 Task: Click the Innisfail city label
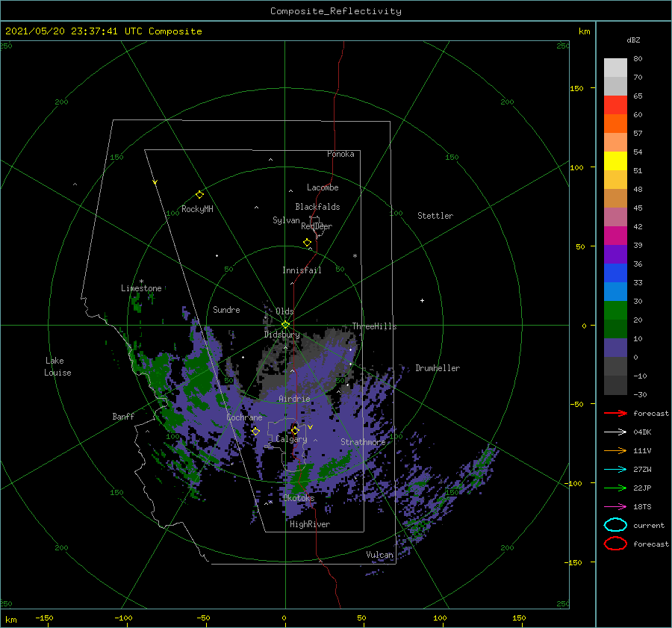(302, 270)
